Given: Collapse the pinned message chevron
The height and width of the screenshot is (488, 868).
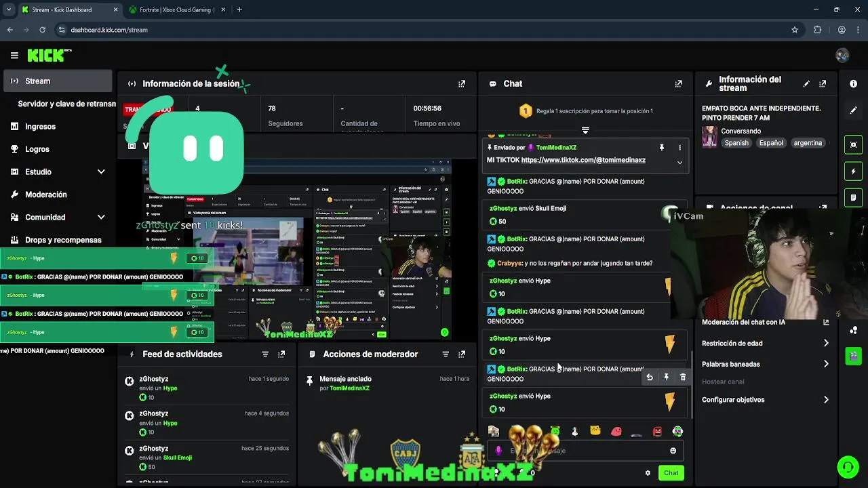Looking at the screenshot, I should [679, 163].
